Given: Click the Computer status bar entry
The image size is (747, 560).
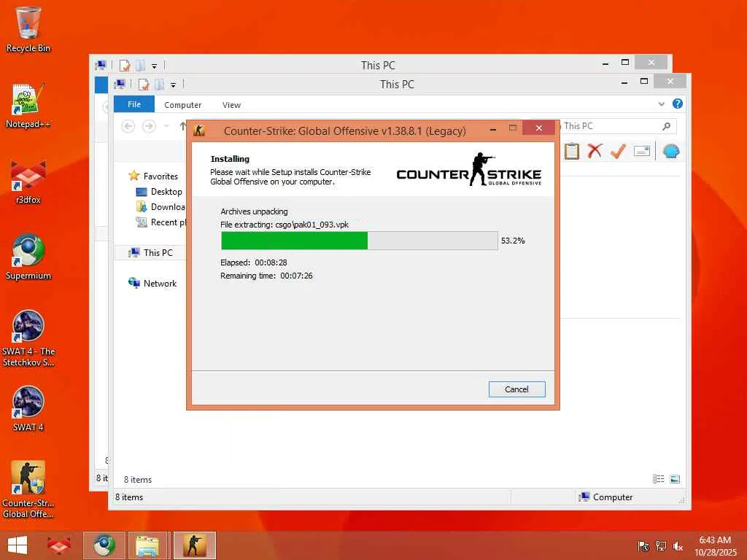Looking at the screenshot, I should click(605, 497).
